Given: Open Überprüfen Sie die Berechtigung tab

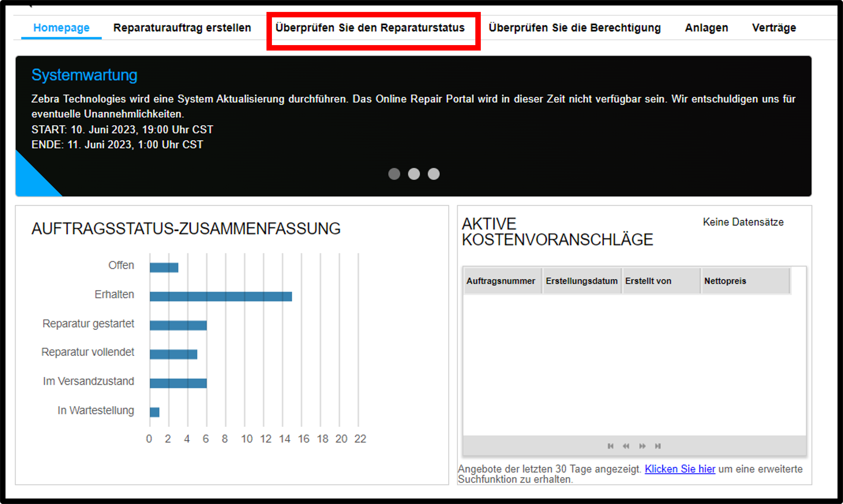Looking at the screenshot, I should coord(574,27).
